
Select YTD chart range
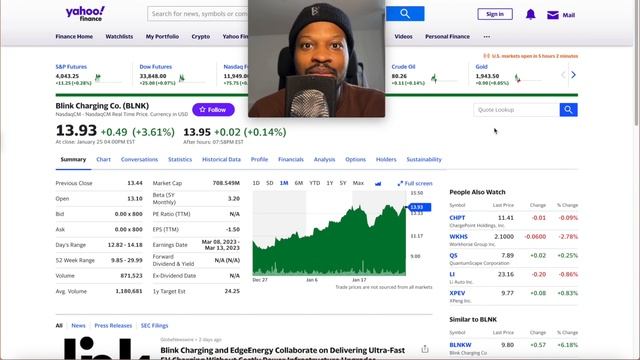314,183
